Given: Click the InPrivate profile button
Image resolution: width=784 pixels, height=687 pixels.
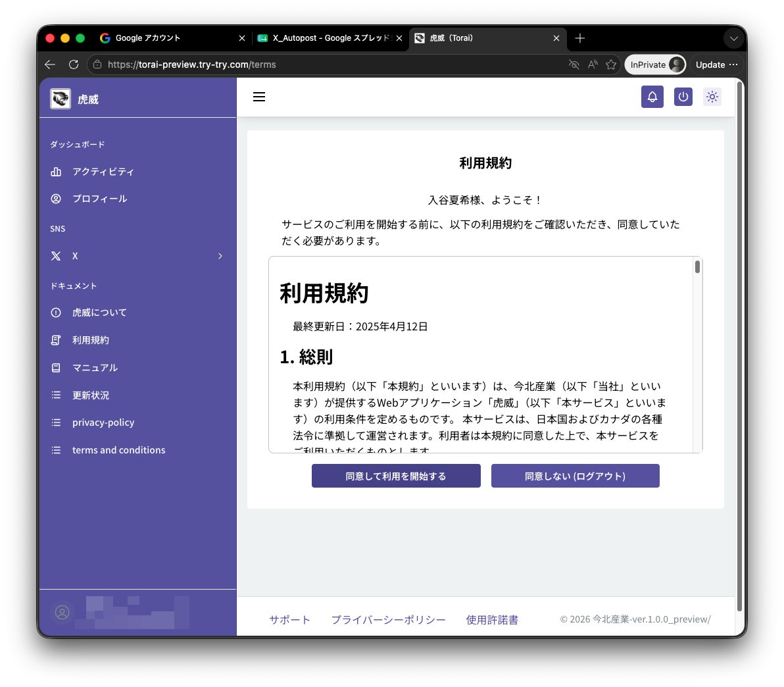Looking at the screenshot, I should tap(655, 64).
